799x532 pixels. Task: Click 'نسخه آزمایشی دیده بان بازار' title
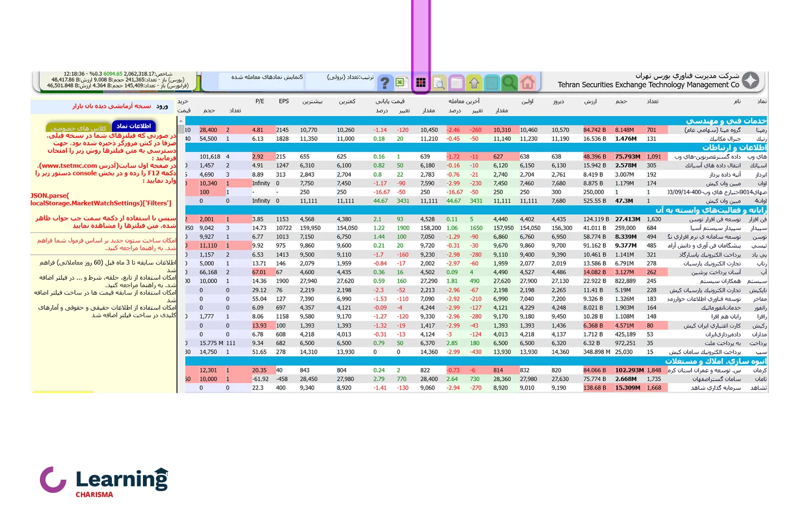[x=112, y=106]
